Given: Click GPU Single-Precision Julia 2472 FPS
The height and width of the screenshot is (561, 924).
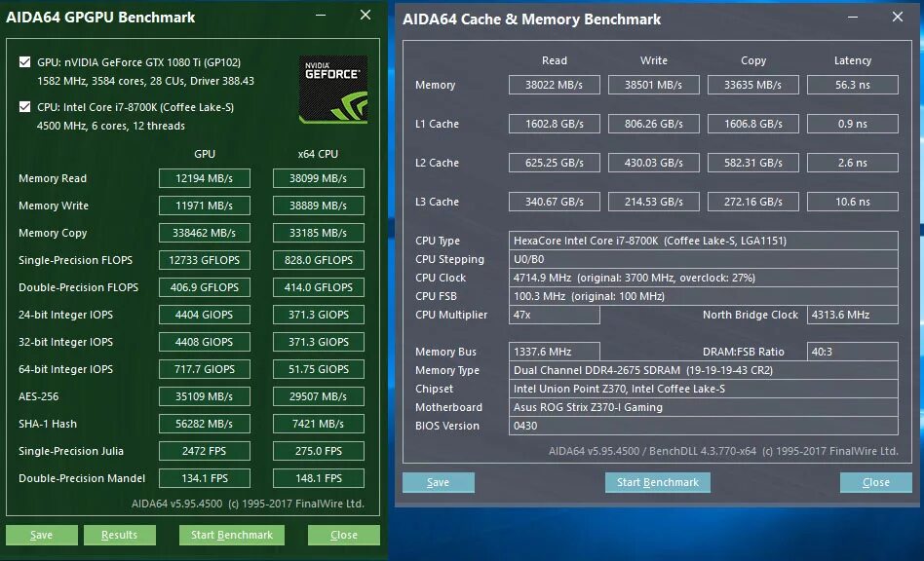Looking at the screenshot, I should pyautogui.click(x=205, y=451).
